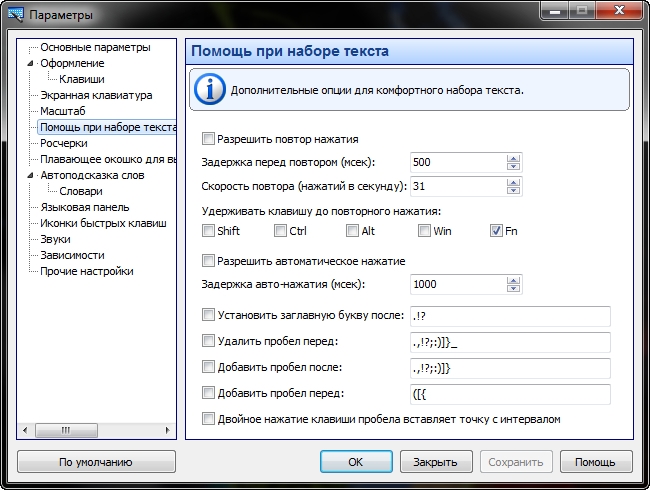
Task: Decrease Скорость повтора with down arrow
Action: [514, 191]
